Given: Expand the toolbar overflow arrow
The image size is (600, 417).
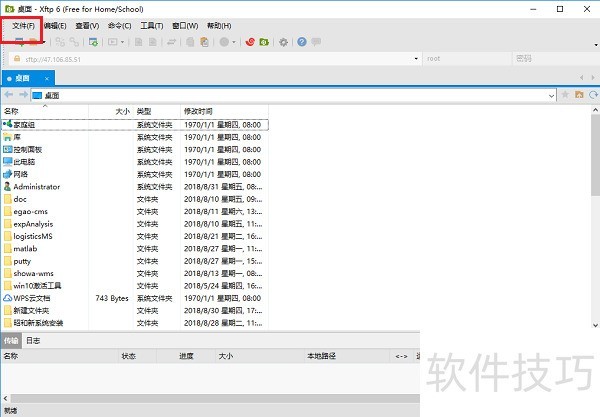Looking at the screenshot, I should pos(596,45).
